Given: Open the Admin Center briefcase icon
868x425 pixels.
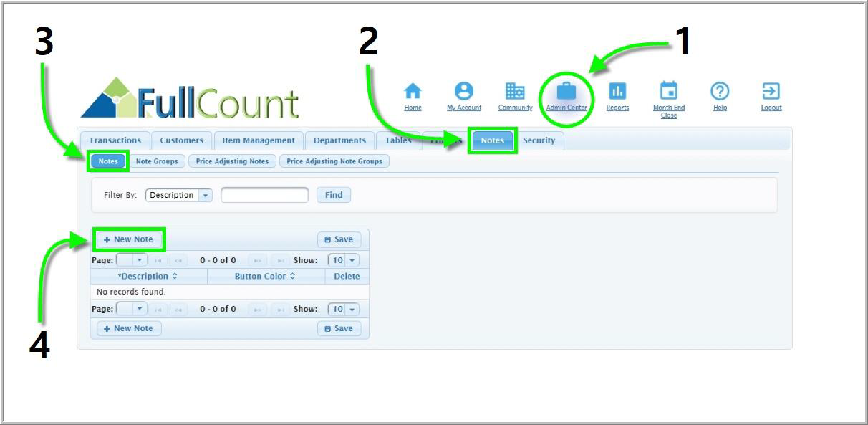Looking at the screenshot, I should click(566, 91).
